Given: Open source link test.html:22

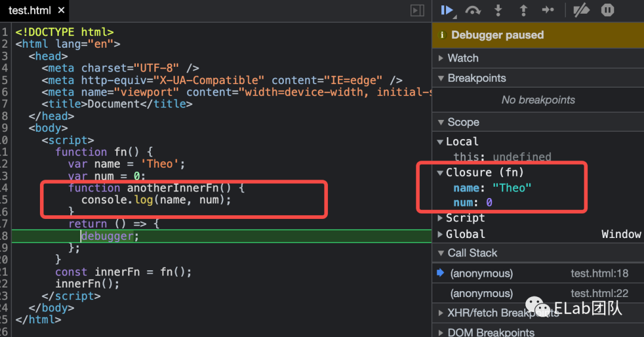Looking at the screenshot, I should 599,293.
